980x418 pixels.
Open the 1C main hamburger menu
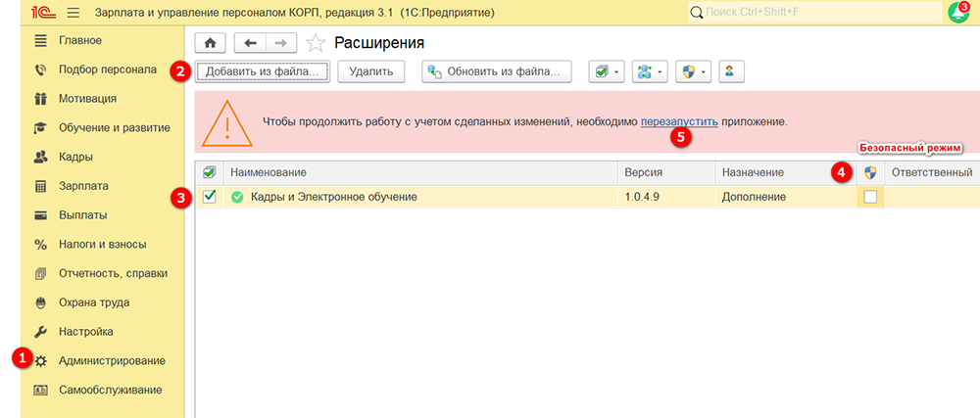73,13
